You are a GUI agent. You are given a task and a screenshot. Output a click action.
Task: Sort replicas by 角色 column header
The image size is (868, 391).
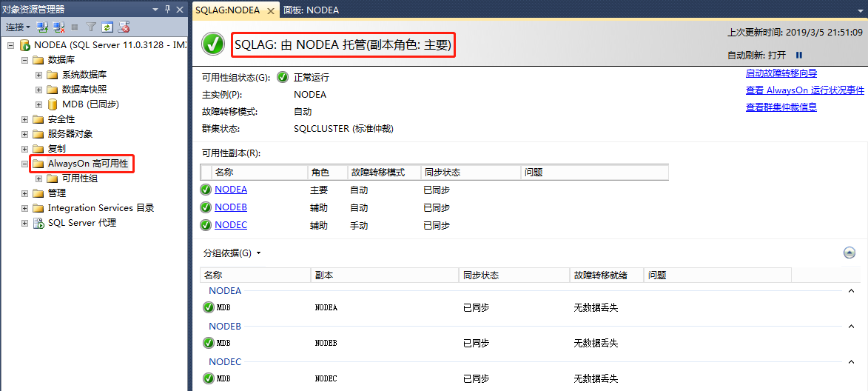pyautogui.click(x=328, y=173)
